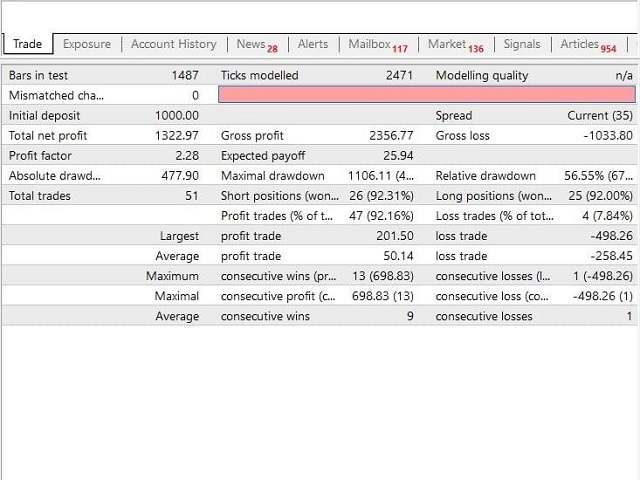Click Long positions value 25 (92.00%)

point(600,196)
